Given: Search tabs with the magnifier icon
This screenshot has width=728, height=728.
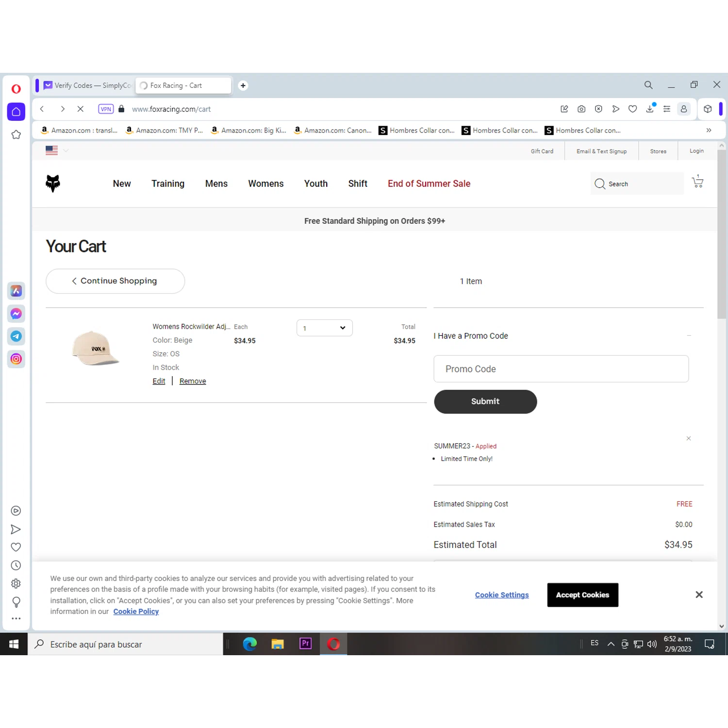Looking at the screenshot, I should tap(648, 85).
